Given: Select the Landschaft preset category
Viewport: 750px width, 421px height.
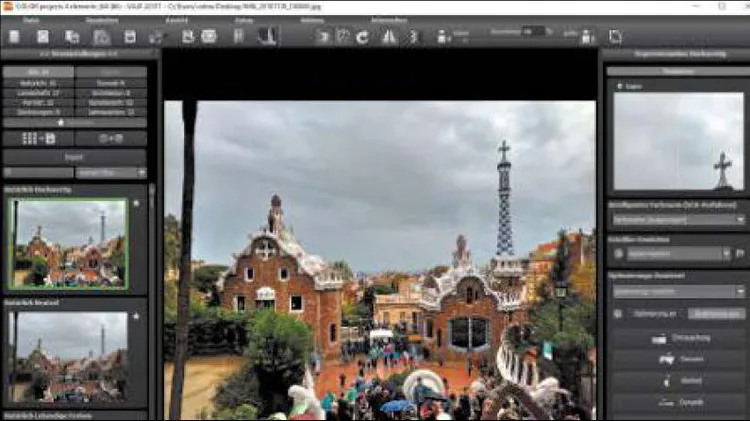Looking at the screenshot, I should tap(38, 93).
